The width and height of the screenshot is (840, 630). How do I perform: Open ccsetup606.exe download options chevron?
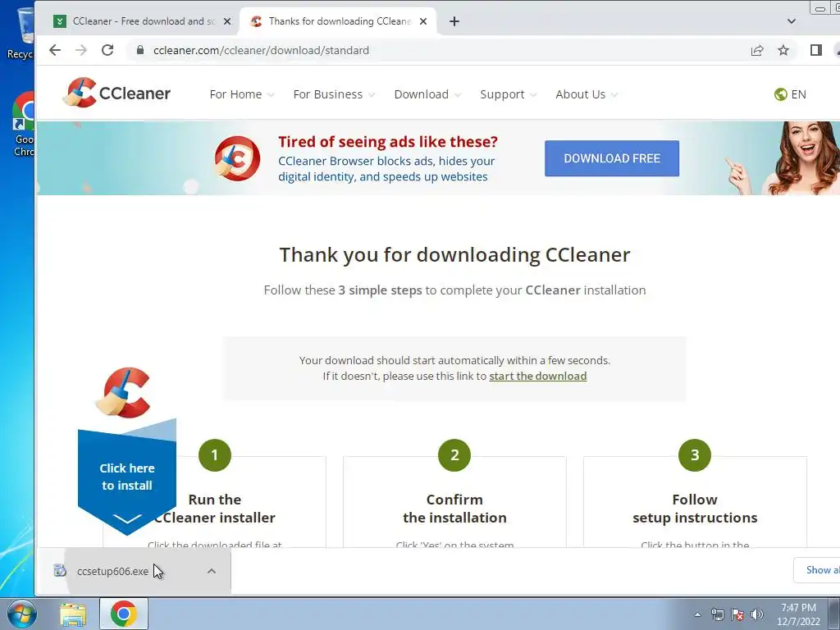tap(212, 571)
